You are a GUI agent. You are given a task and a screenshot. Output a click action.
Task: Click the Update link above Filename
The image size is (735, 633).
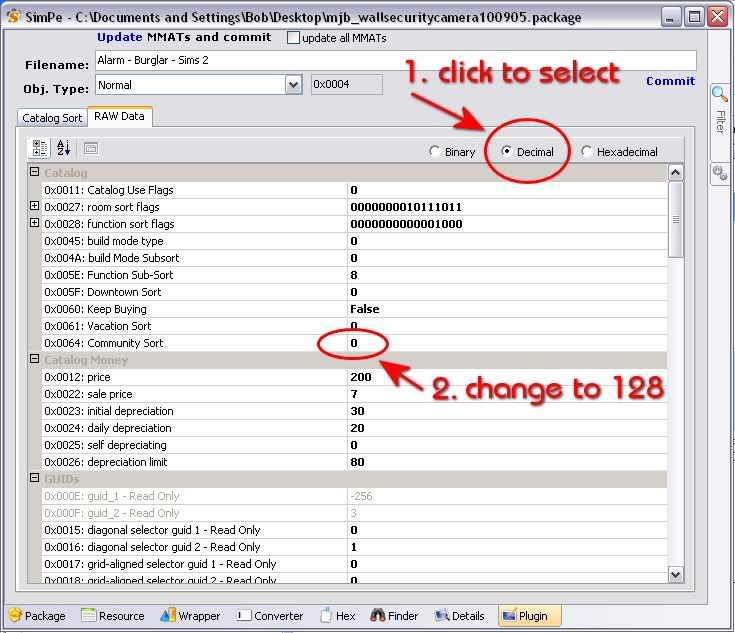click(119, 37)
